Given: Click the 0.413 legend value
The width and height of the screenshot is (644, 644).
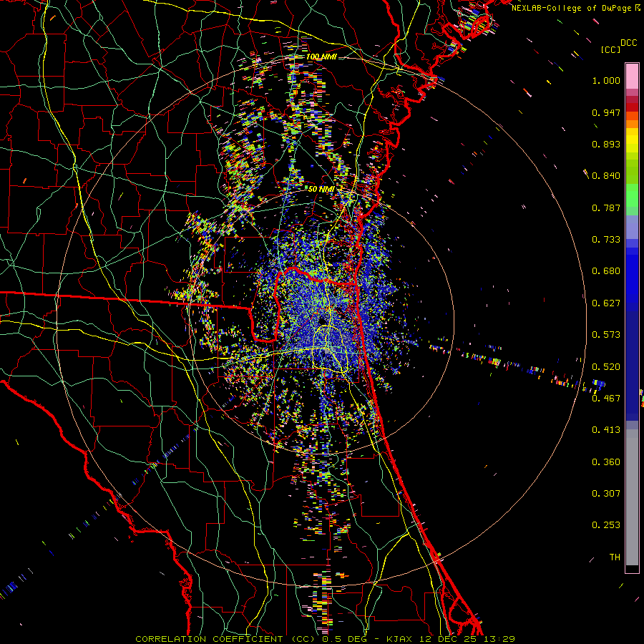Looking at the screenshot, I should click(606, 430).
